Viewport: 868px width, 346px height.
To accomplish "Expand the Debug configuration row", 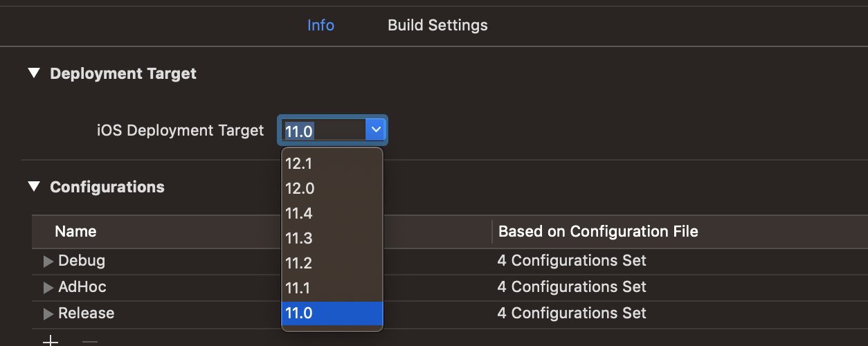I will [x=48, y=261].
